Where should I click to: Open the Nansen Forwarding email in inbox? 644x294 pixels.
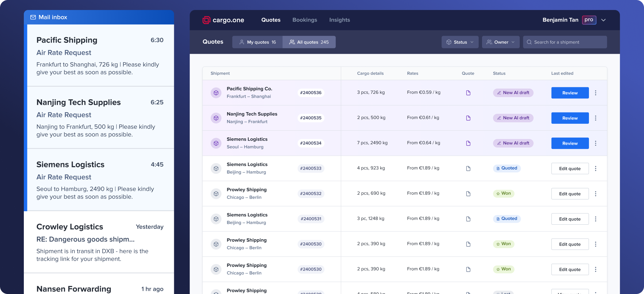click(99, 284)
